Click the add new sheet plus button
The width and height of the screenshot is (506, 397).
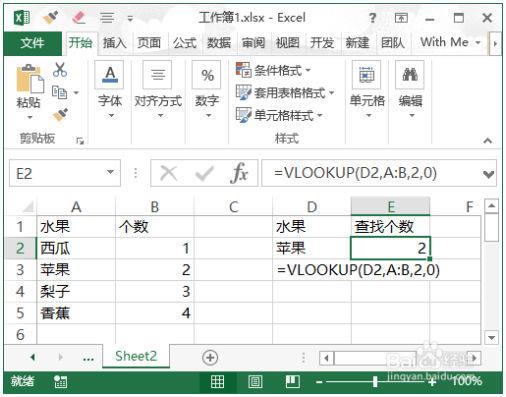[210, 358]
